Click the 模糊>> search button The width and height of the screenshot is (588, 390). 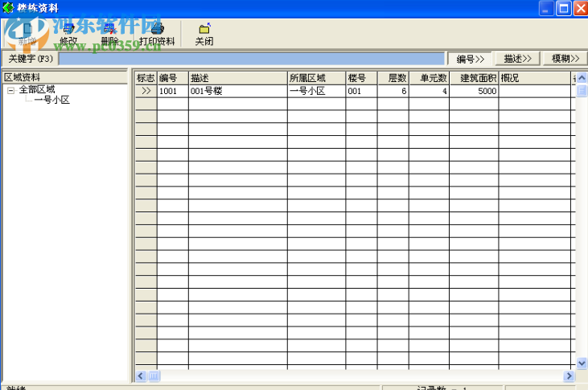pyautogui.click(x=565, y=59)
